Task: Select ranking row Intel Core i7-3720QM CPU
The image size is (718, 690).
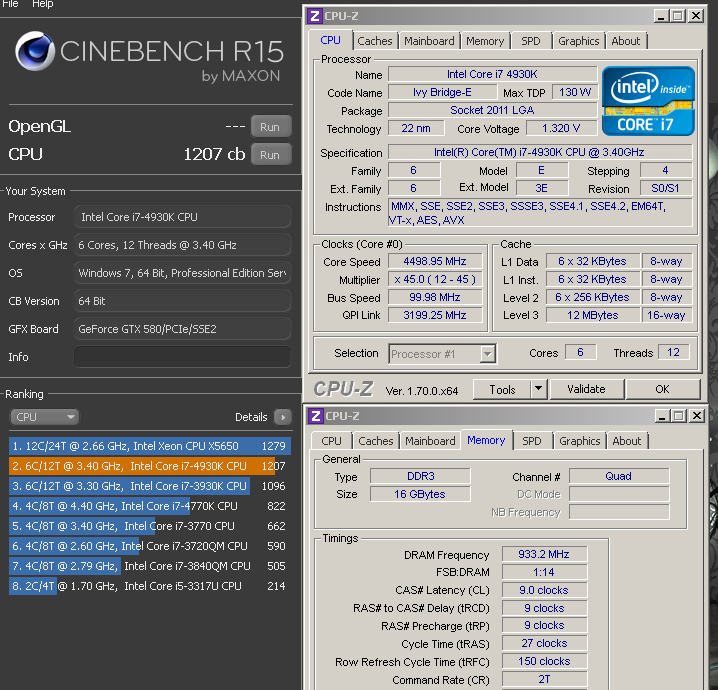Action: point(150,546)
